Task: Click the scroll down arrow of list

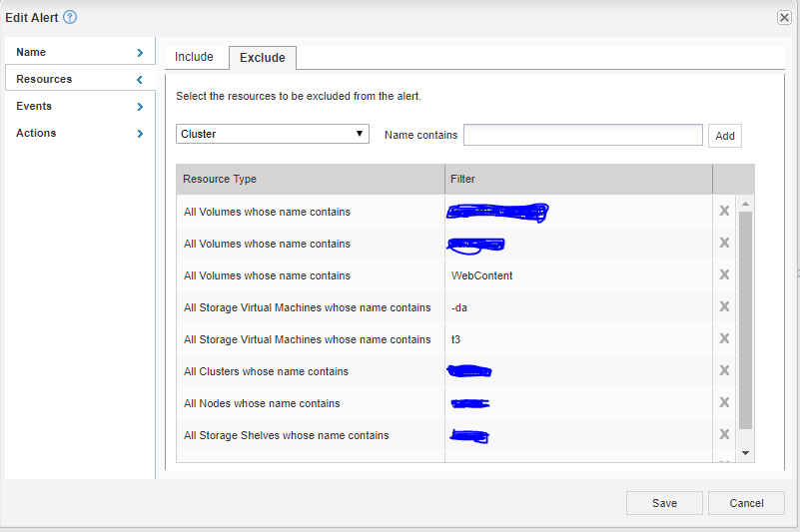Action: tap(745, 452)
